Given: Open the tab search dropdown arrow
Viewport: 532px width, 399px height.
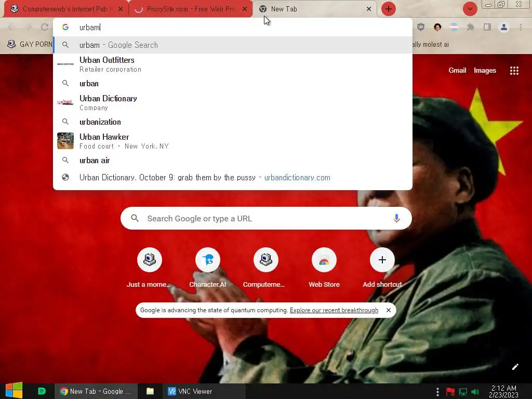Looking at the screenshot, I should [470, 9].
